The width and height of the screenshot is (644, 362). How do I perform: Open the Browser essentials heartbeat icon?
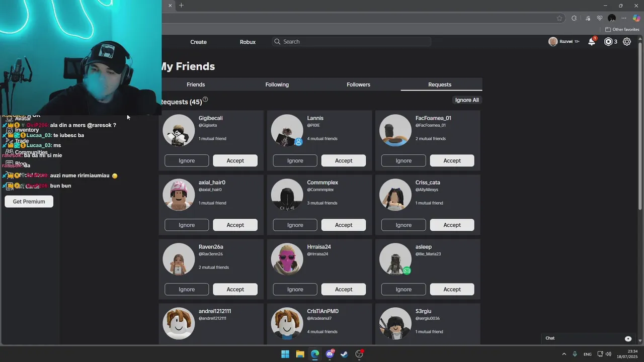coord(599,18)
